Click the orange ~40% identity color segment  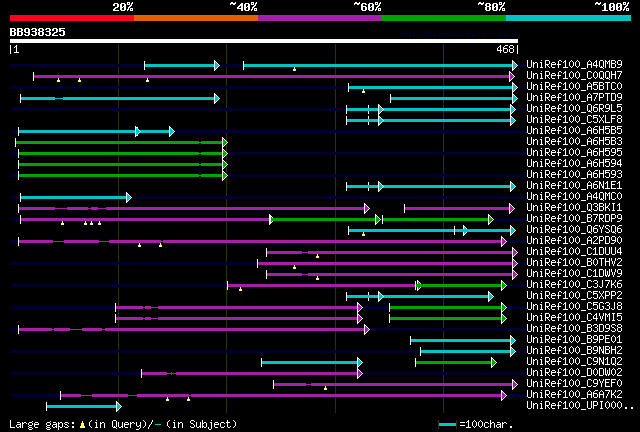pos(196,18)
